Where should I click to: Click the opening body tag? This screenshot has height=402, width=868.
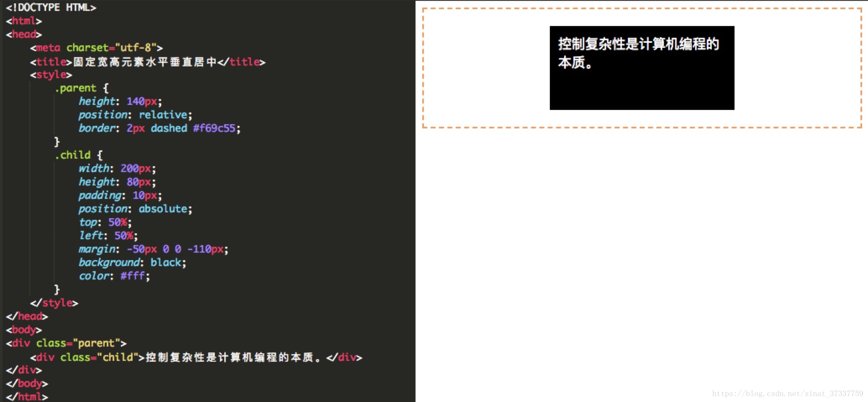coord(24,330)
